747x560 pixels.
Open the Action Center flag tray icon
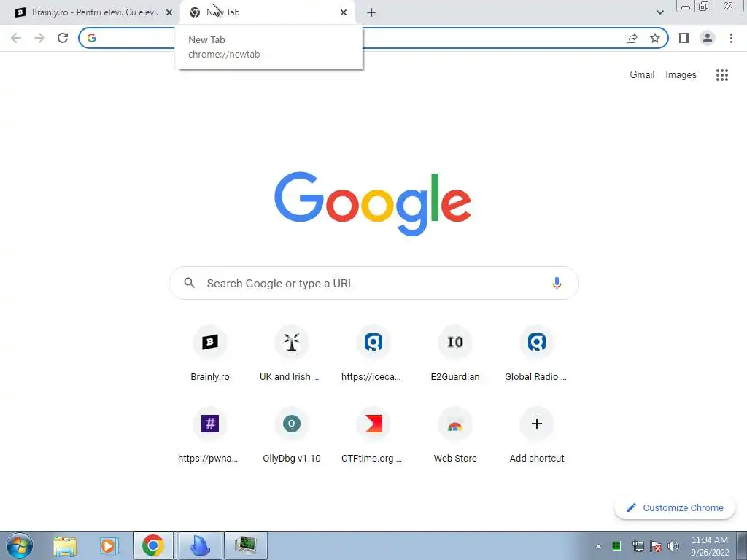656,546
